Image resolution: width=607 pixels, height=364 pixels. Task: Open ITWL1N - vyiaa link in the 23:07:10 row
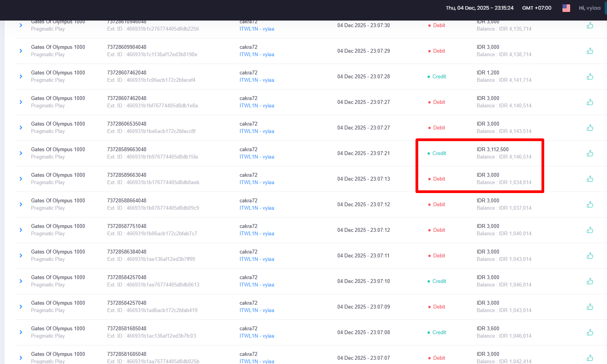(257, 285)
